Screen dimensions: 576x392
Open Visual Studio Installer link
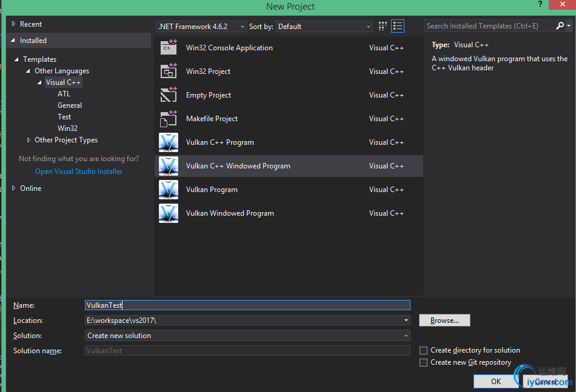click(x=79, y=171)
